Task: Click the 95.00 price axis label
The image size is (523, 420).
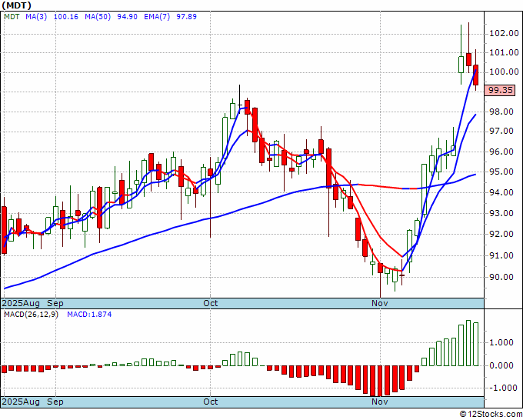Action: coord(501,172)
